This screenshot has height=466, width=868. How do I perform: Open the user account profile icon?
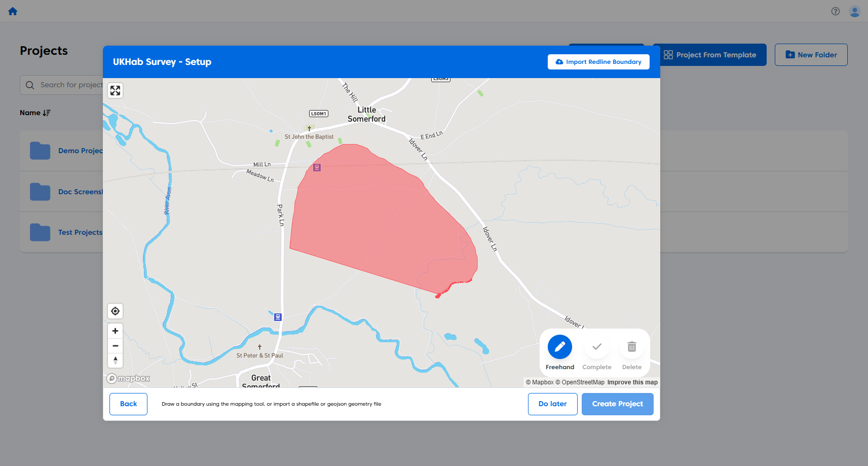tap(855, 11)
